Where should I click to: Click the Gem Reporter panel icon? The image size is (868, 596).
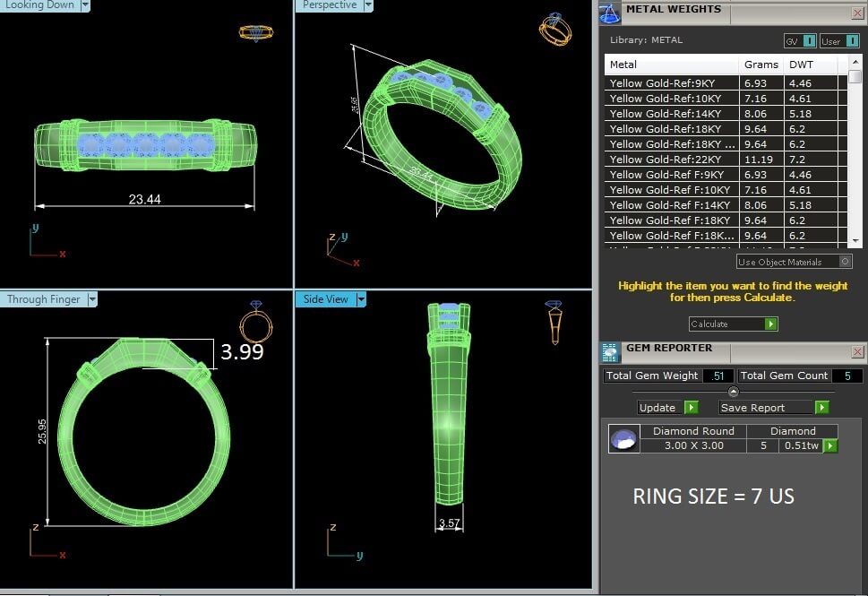(x=609, y=351)
